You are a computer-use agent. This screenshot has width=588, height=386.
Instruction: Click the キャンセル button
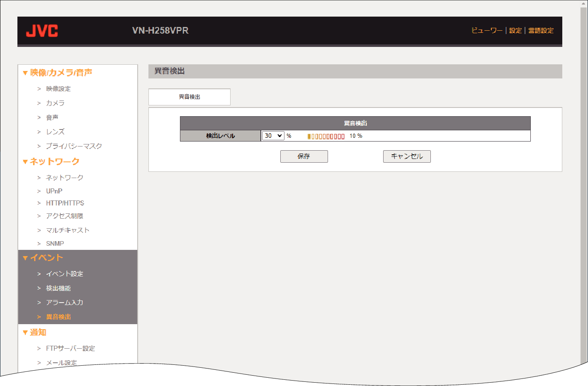(x=407, y=156)
